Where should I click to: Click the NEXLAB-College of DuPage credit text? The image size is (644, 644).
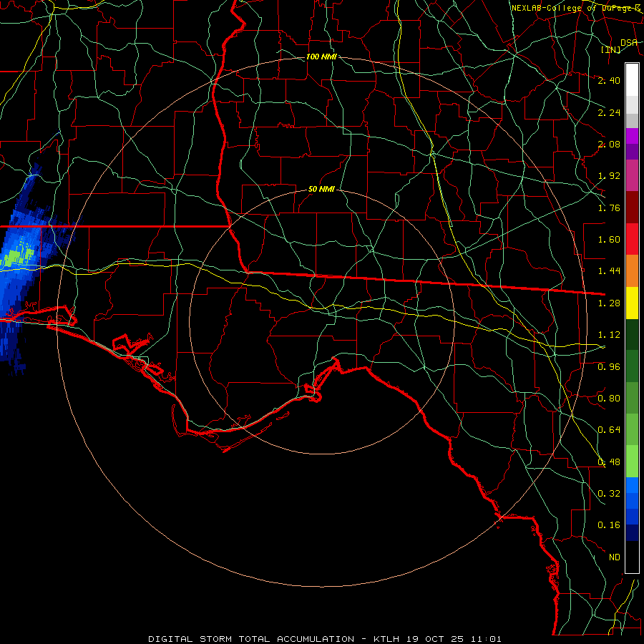click(x=577, y=8)
